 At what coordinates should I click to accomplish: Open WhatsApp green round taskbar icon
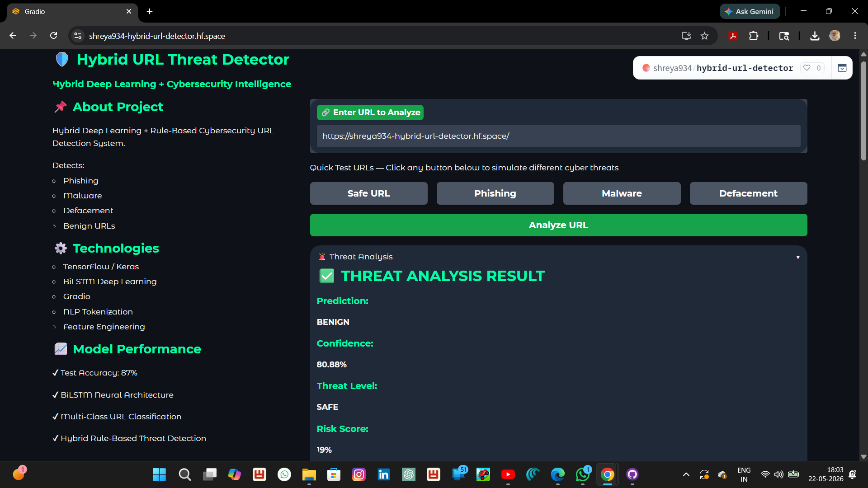click(x=284, y=474)
